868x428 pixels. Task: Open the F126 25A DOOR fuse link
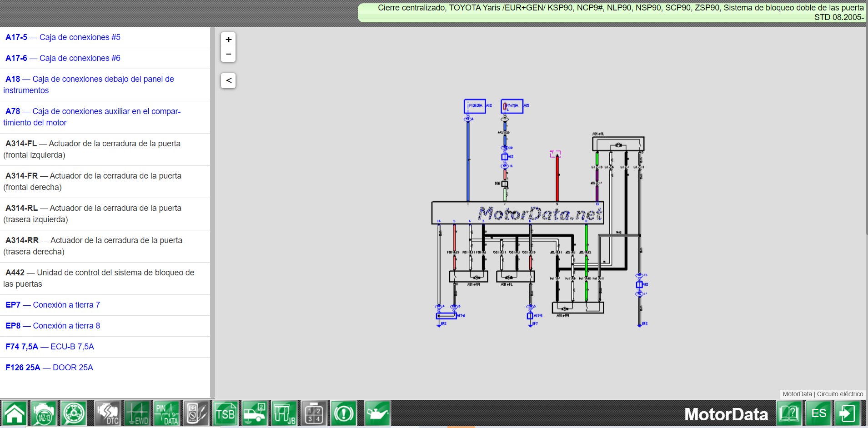point(49,368)
